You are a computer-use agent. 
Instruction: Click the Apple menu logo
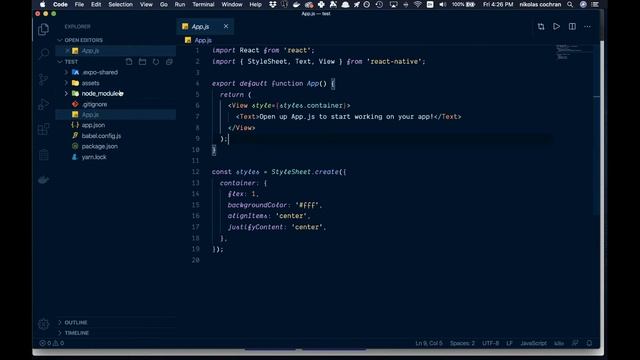pyautogui.click(x=43, y=4)
